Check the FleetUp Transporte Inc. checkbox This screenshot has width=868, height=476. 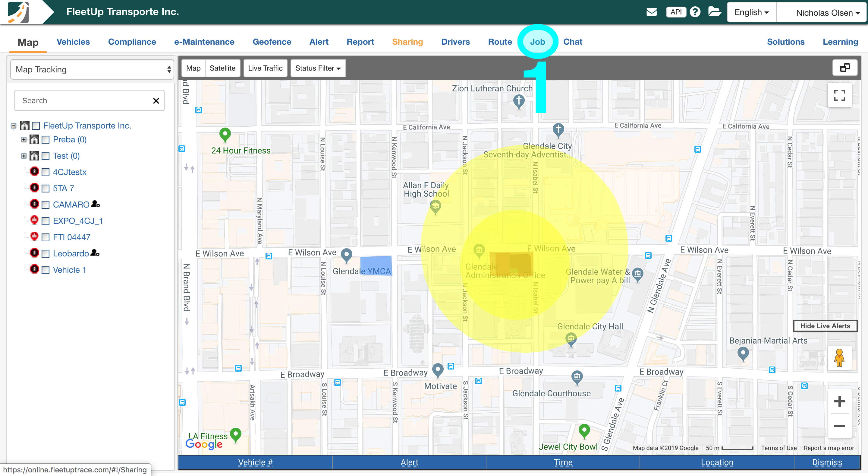[x=36, y=125]
